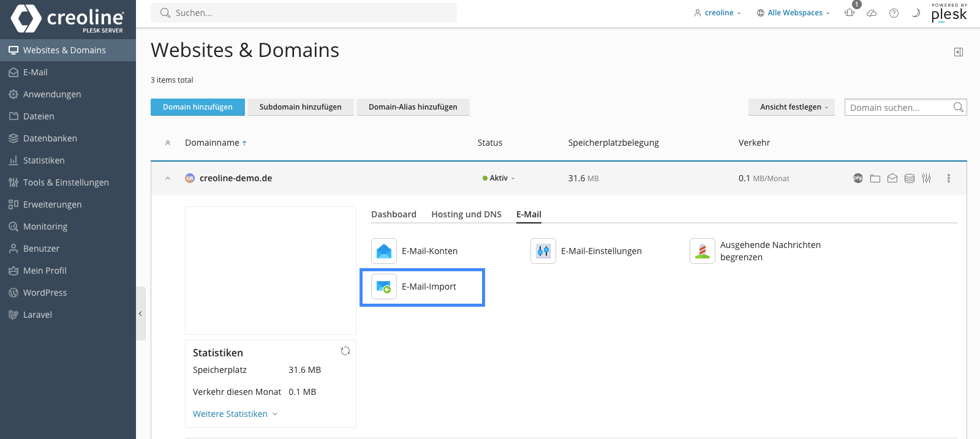Select the E-Mail tab
Image resolution: width=980 pixels, height=439 pixels.
point(529,214)
